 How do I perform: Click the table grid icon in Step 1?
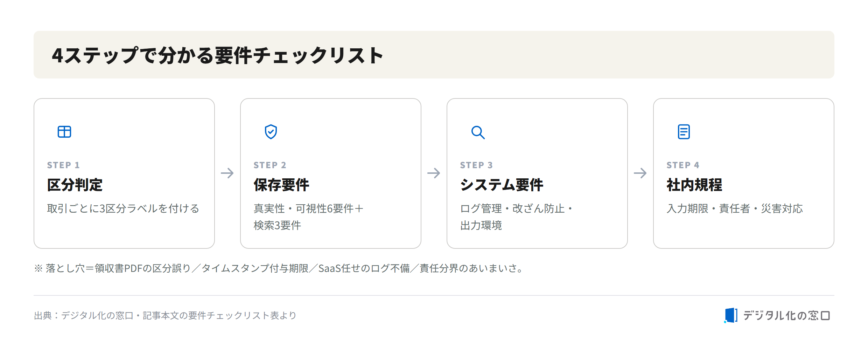point(64,132)
